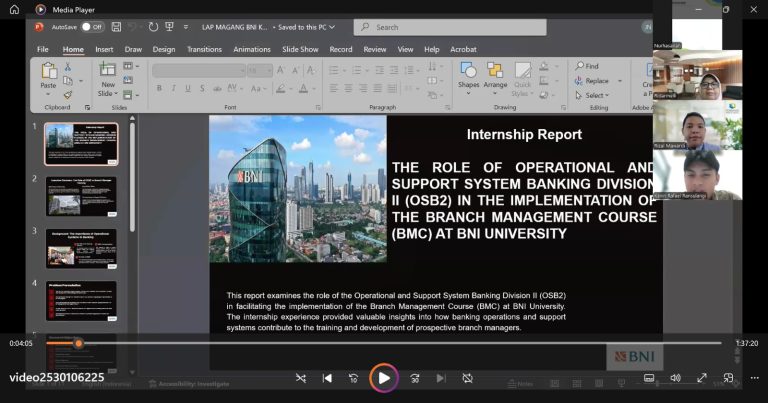Screen dimensions: 768x403
Task: Open the Design tab
Action: 164,49
